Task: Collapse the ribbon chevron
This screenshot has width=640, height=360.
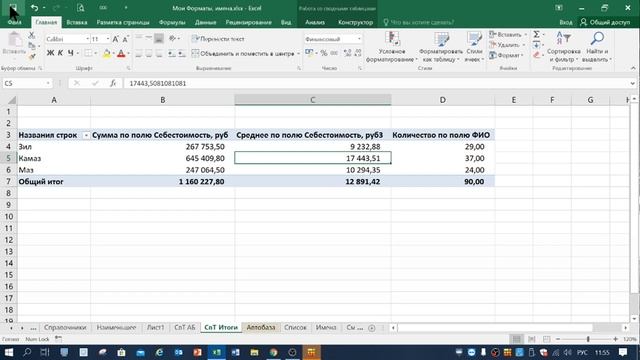Action: 633,68
